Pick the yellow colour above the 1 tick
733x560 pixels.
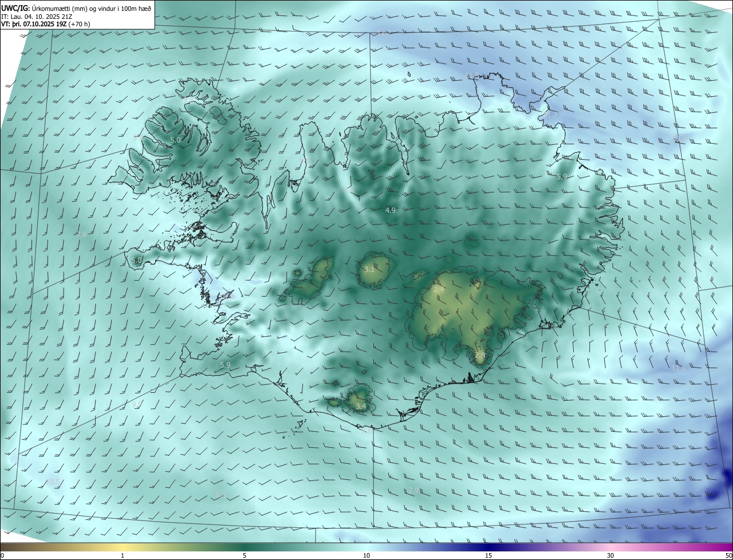(x=123, y=547)
